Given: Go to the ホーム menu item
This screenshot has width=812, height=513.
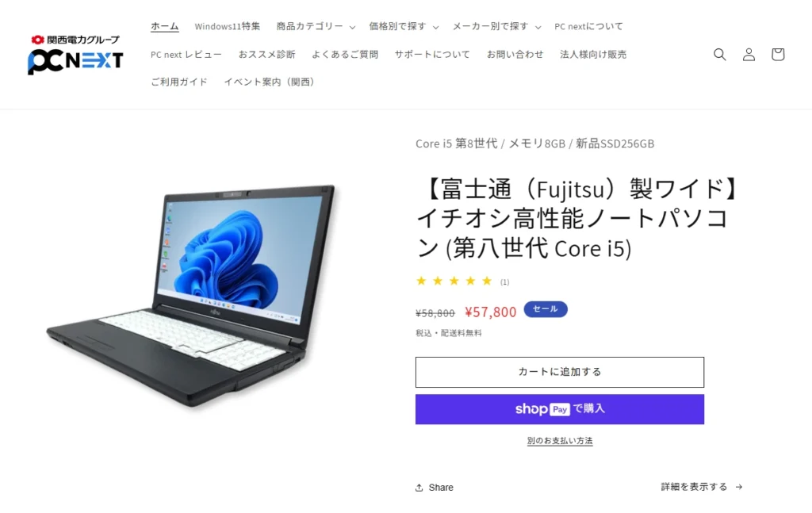Looking at the screenshot, I should pyautogui.click(x=165, y=26).
